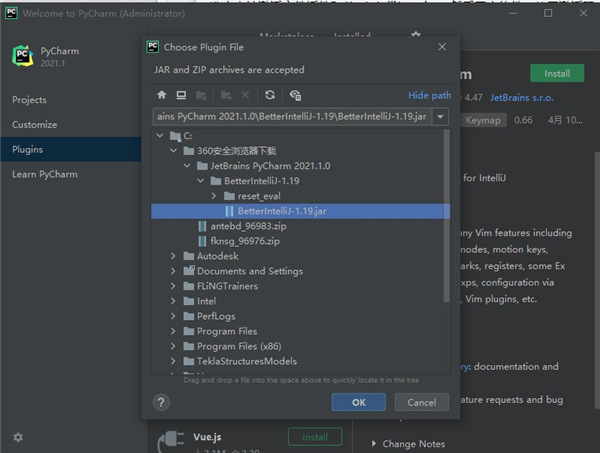Open the settings gear in the sidebar
This screenshot has height=453, width=600.
click(18, 437)
